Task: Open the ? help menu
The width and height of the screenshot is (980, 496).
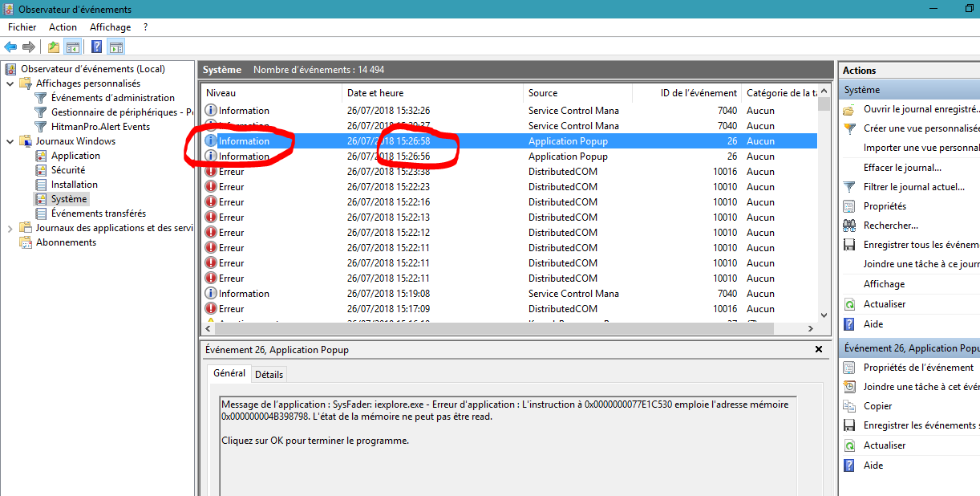Action: point(145,27)
